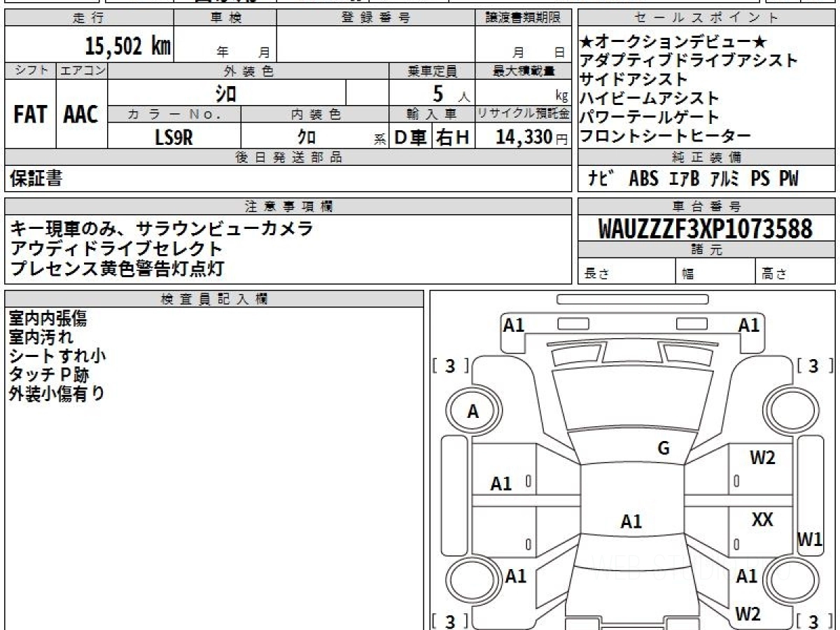Image resolution: width=840 pixels, height=630 pixels.
Task: Select the ABS equipment mark
Action: 643,179
